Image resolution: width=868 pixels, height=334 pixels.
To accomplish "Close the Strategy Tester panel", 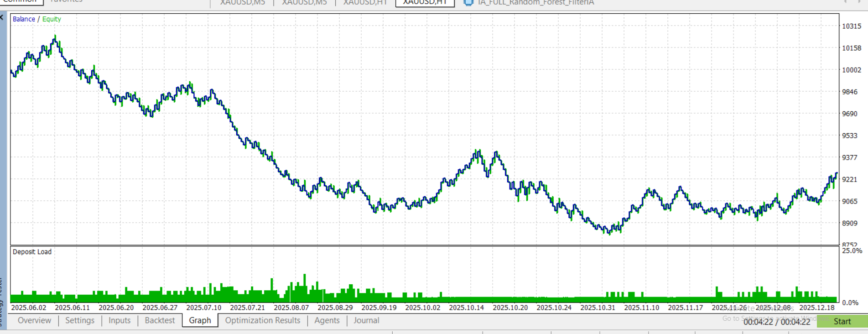I will point(2,18).
